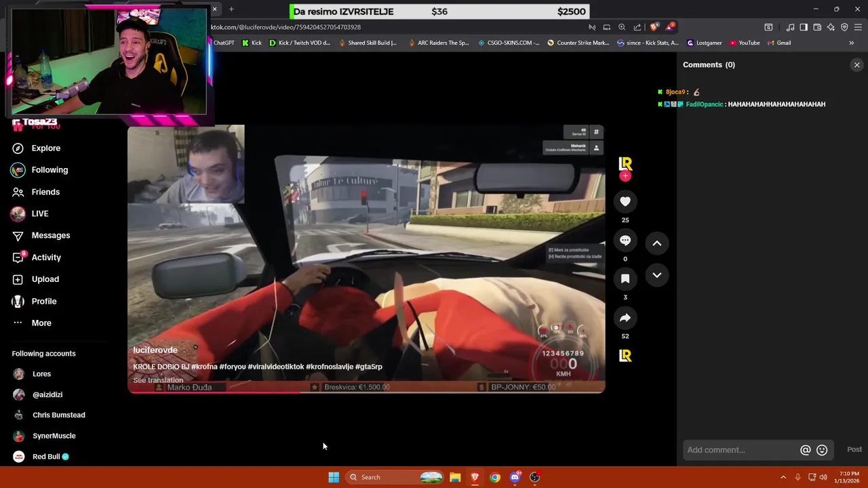Open Upload page

[x=45, y=279]
